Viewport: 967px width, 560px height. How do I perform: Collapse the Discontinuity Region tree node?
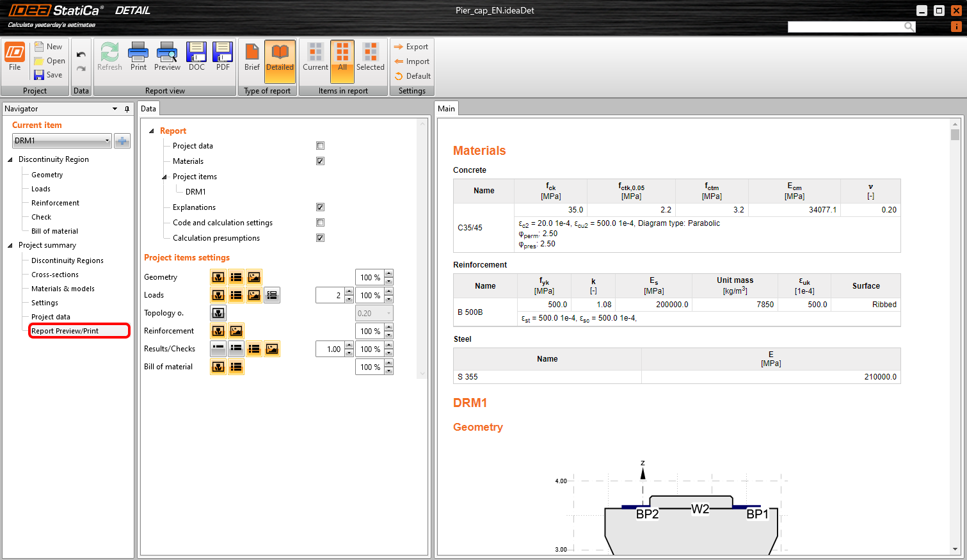[x=10, y=159]
